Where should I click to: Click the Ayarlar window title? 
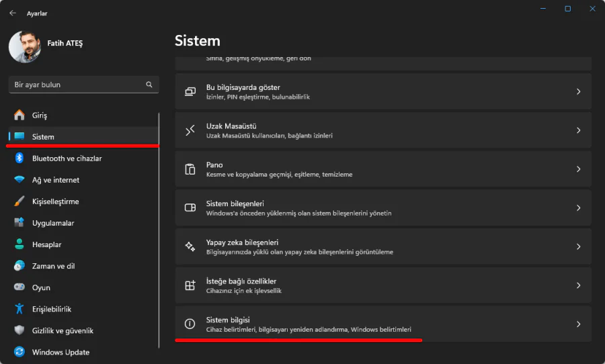(37, 13)
